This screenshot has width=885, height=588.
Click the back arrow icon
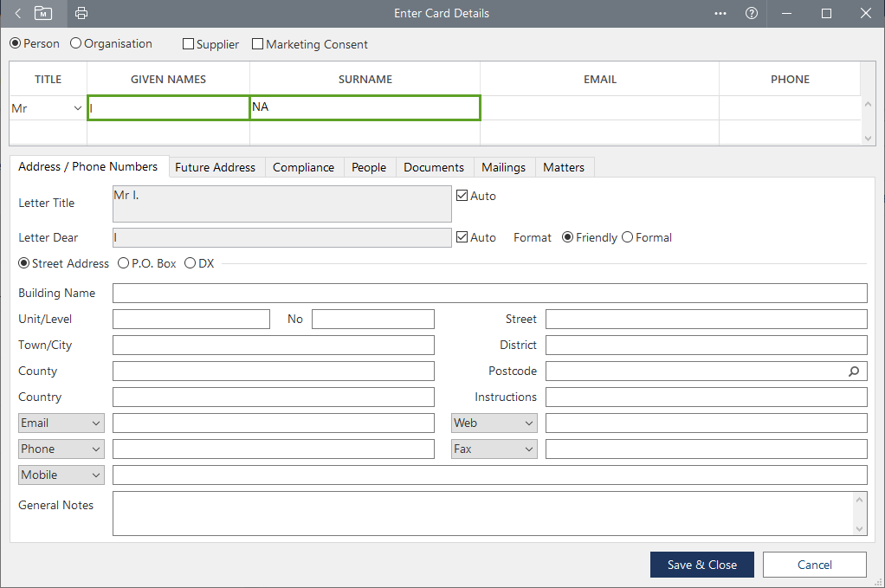(17, 13)
